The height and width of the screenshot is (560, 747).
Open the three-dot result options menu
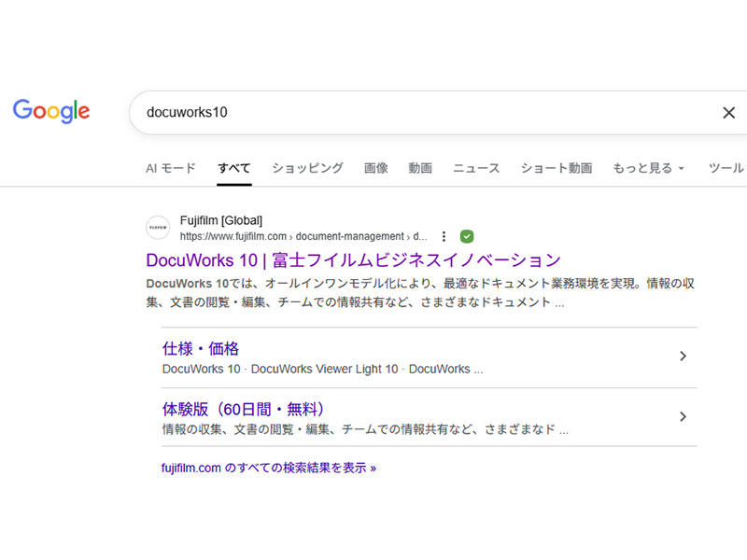pyautogui.click(x=444, y=236)
